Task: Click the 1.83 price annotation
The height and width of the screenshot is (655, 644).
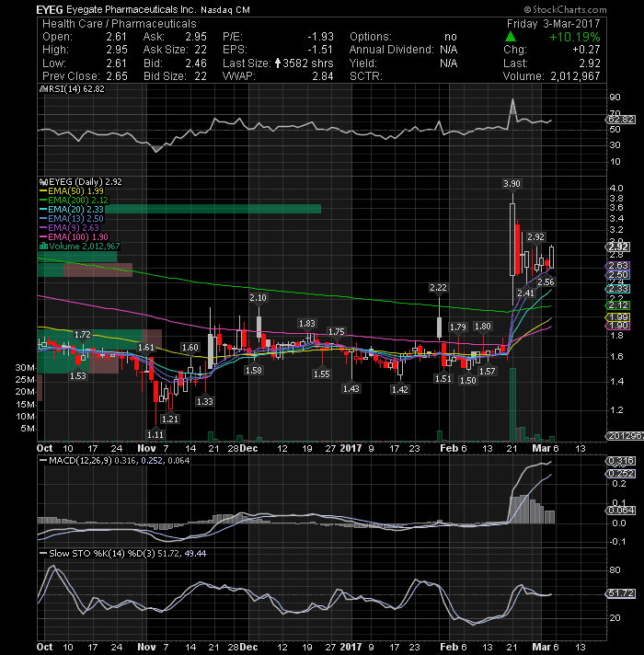Action: [x=307, y=323]
